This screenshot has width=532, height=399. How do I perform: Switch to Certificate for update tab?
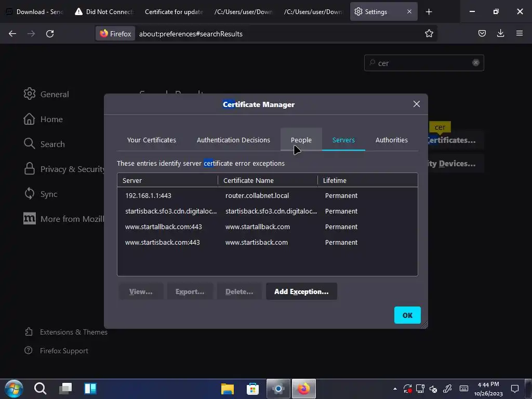[x=174, y=12]
